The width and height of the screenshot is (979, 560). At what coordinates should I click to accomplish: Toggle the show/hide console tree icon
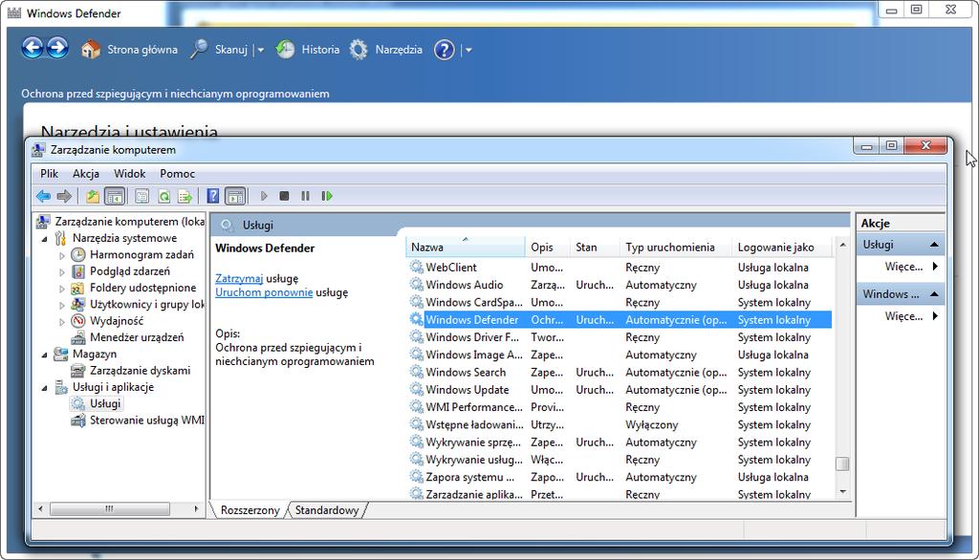coord(115,196)
